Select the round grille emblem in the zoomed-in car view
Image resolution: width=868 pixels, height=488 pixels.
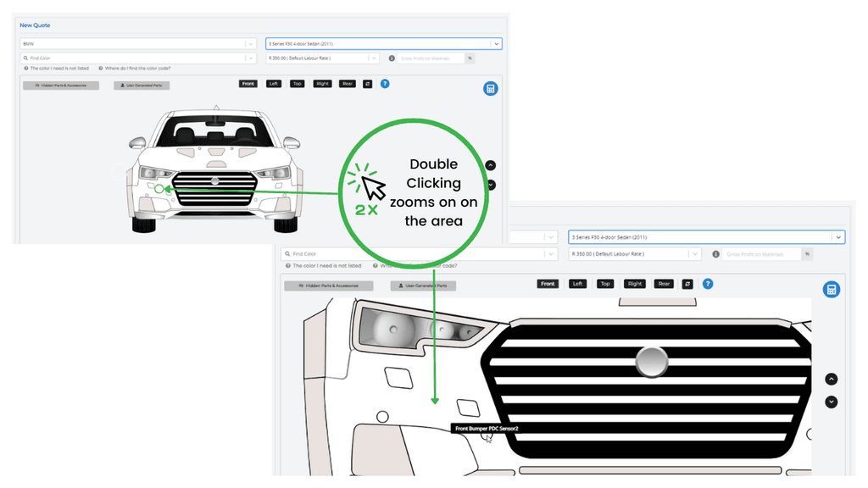pos(651,361)
